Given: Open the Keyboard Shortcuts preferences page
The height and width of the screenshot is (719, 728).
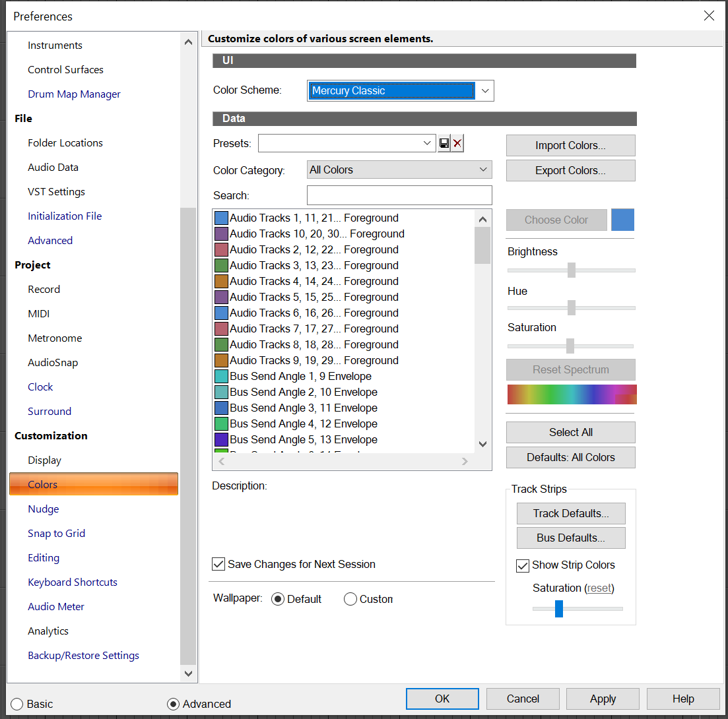Looking at the screenshot, I should 73,582.
